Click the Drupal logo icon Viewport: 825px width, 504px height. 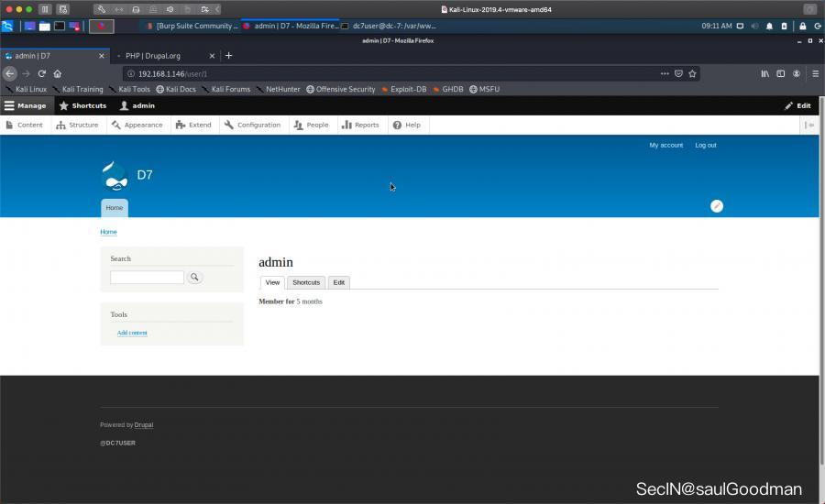click(115, 175)
